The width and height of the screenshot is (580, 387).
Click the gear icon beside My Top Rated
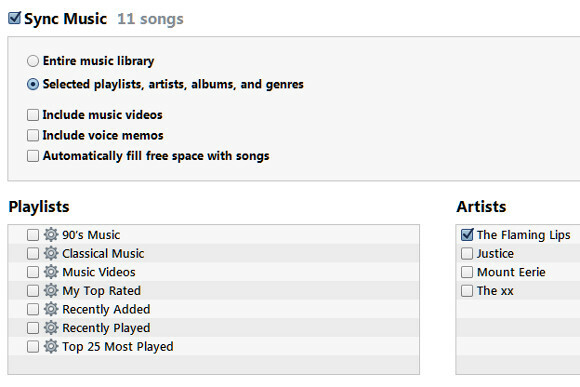[51, 290]
